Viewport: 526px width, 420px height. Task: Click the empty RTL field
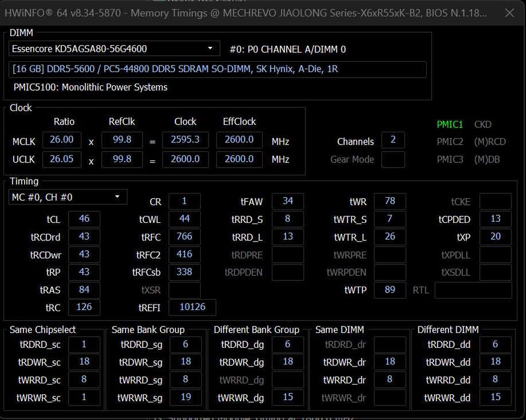(473, 290)
